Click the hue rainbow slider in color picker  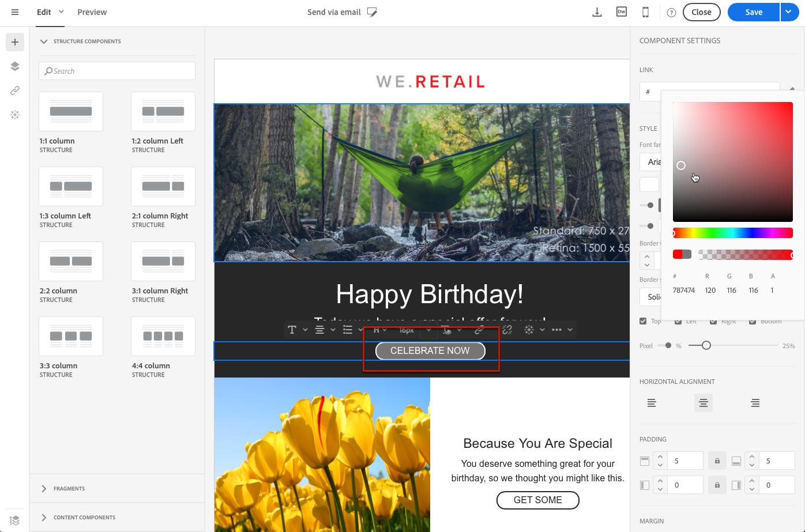pyautogui.click(x=732, y=233)
